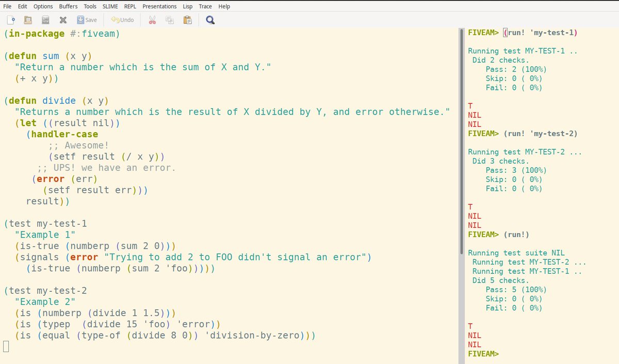Click the "(test my-test-2" line

45,291
